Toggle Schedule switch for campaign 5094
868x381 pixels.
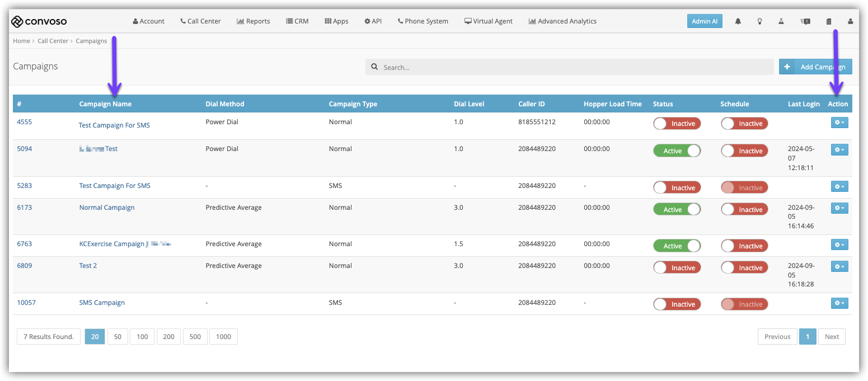744,151
